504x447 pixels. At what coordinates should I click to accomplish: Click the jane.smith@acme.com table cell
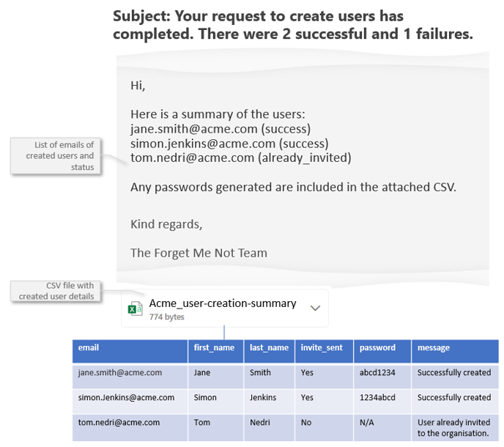pos(120,373)
